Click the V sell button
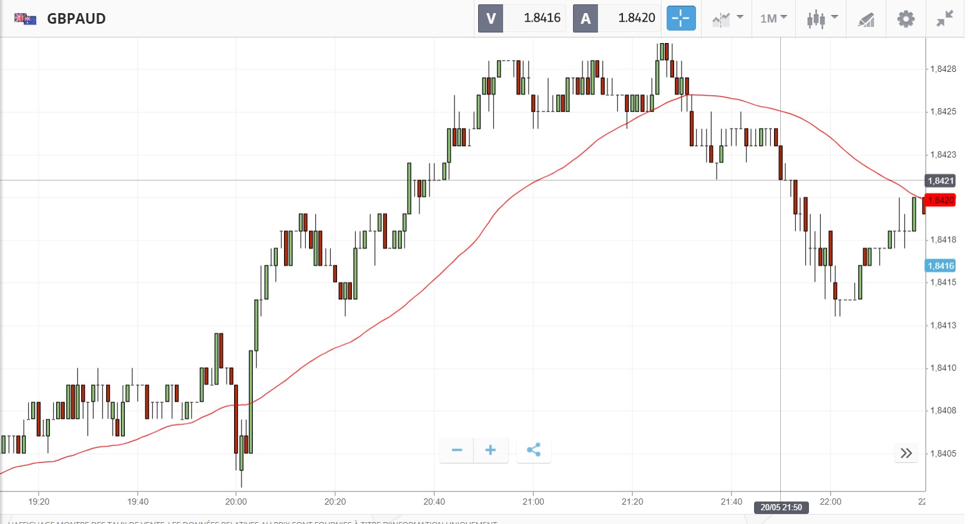 point(491,18)
